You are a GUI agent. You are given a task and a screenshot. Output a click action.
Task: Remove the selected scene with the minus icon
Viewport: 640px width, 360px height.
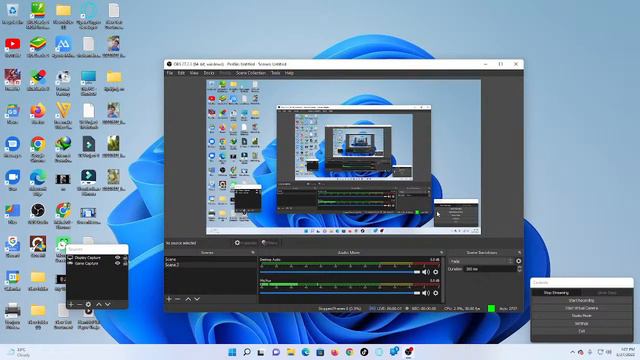pyautogui.click(x=178, y=299)
